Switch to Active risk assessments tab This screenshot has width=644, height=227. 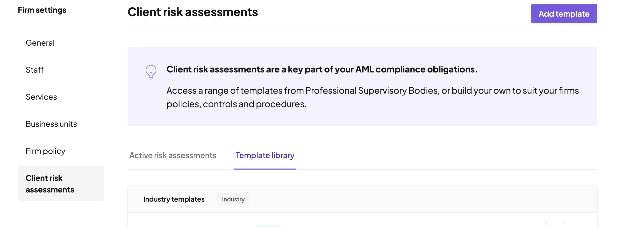click(173, 155)
